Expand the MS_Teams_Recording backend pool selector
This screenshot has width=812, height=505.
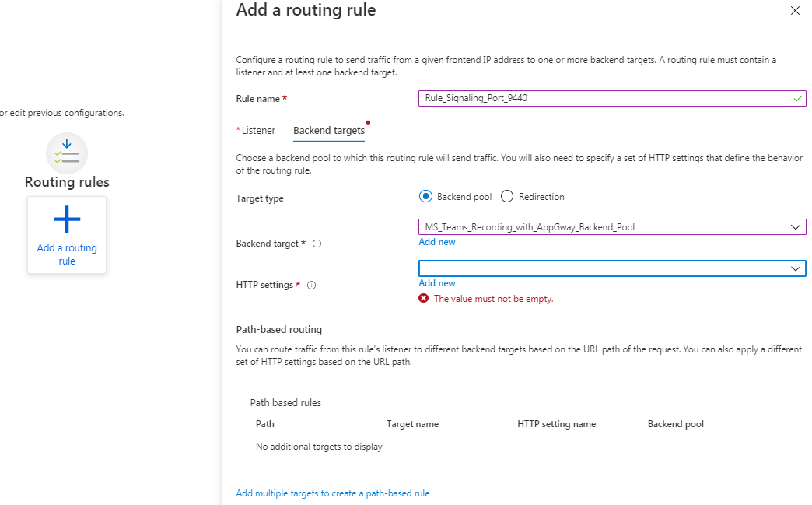(795, 226)
